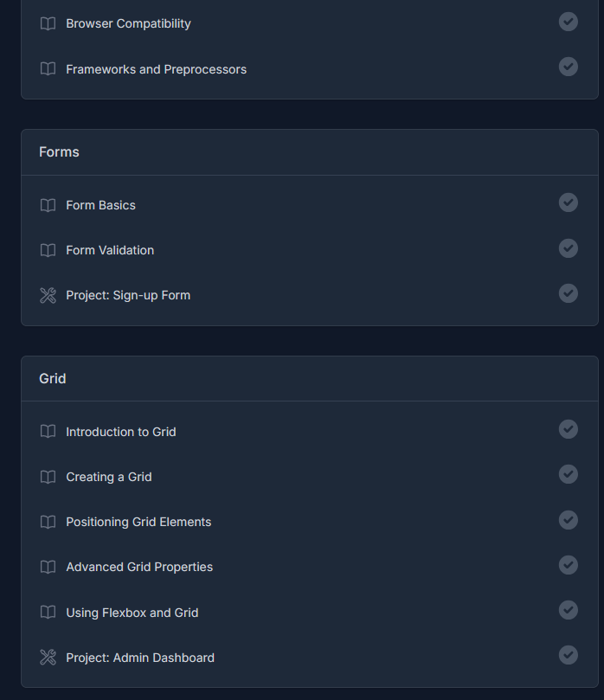
Task: Click the book icon next to Form Validation
Action: (x=48, y=250)
